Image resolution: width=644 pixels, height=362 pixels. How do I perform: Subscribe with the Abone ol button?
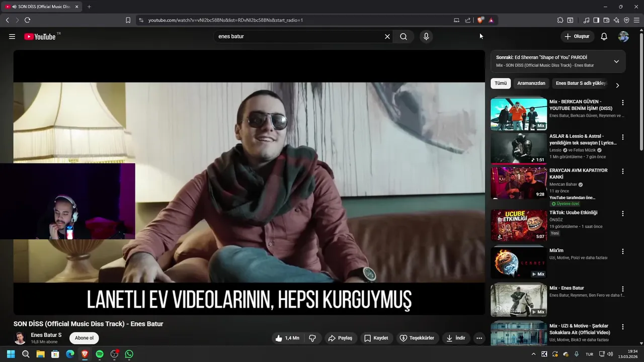click(84, 338)
